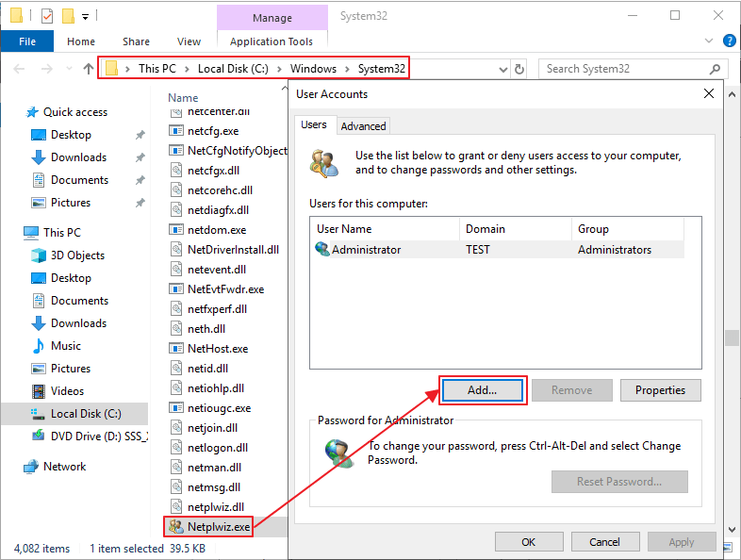Open pinned Pictures under Quick access

[71, 203]
